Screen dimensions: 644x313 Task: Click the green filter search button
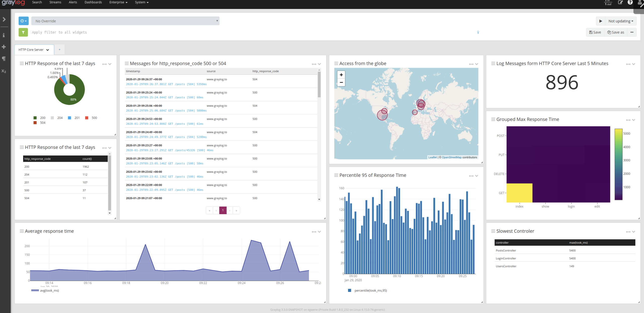pos(23,32)
